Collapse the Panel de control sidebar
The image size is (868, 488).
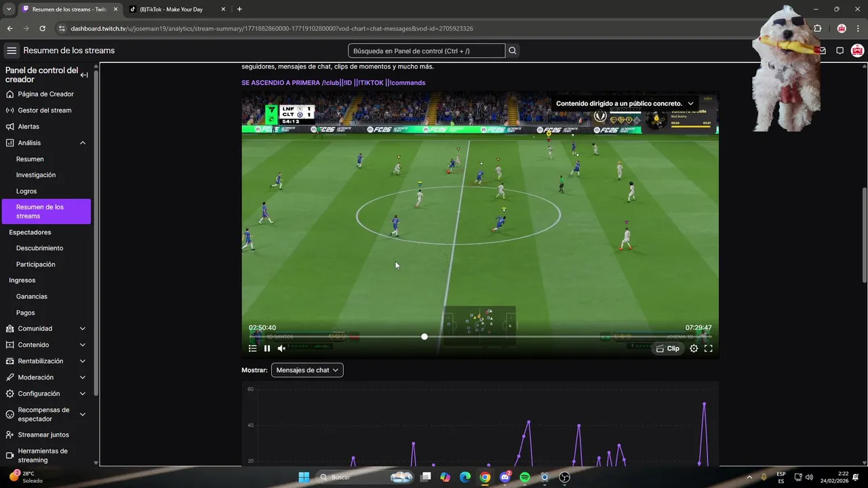(x=84, y=75)
